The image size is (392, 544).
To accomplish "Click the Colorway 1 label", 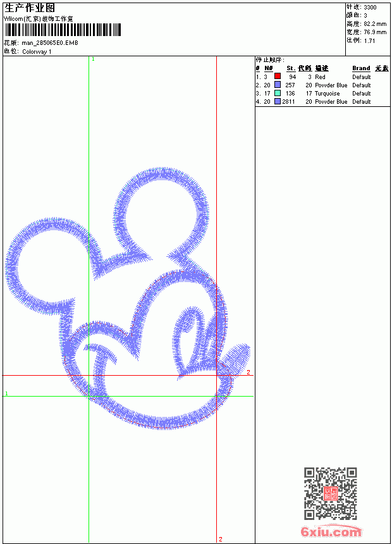I will [37, 52].
